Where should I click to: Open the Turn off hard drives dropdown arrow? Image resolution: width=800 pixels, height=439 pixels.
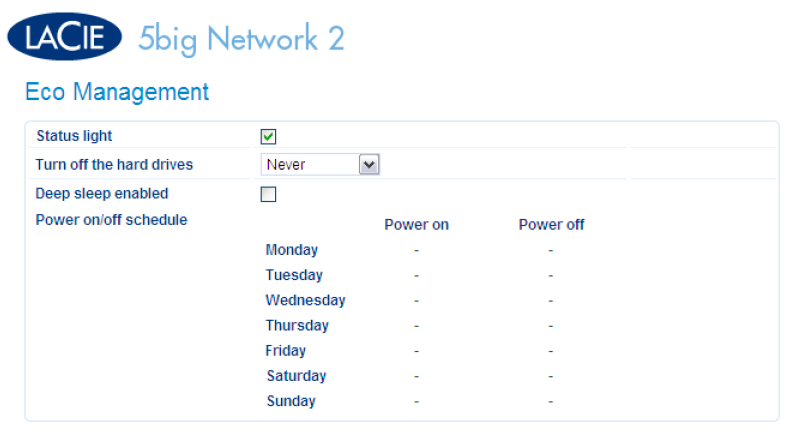(369, 165)
